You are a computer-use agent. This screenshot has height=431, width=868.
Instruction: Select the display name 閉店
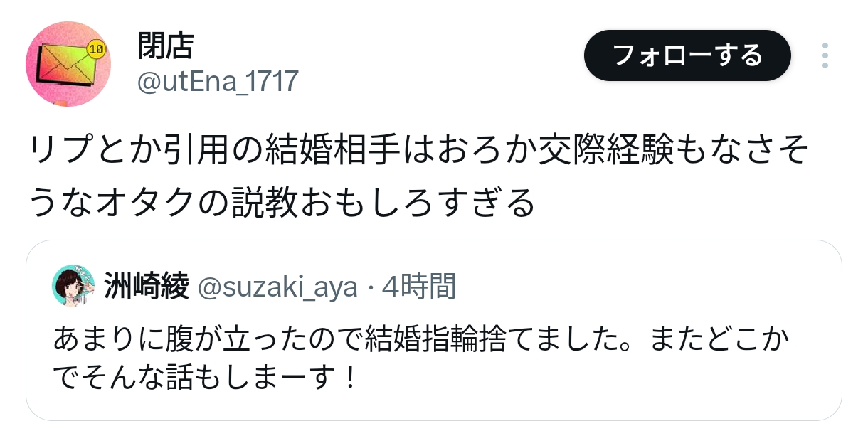point(166,46)
